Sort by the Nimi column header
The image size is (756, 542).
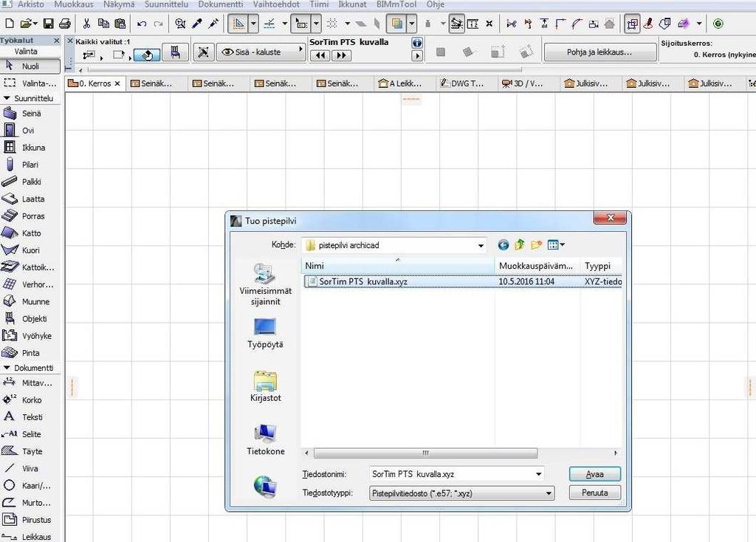(x=398, y=266)
